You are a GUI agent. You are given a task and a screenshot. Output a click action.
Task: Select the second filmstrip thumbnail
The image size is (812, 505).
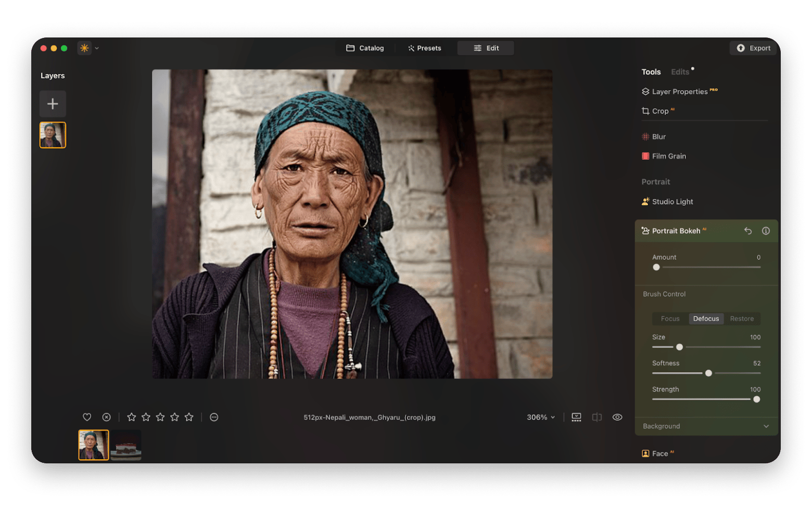click(125, 445)
